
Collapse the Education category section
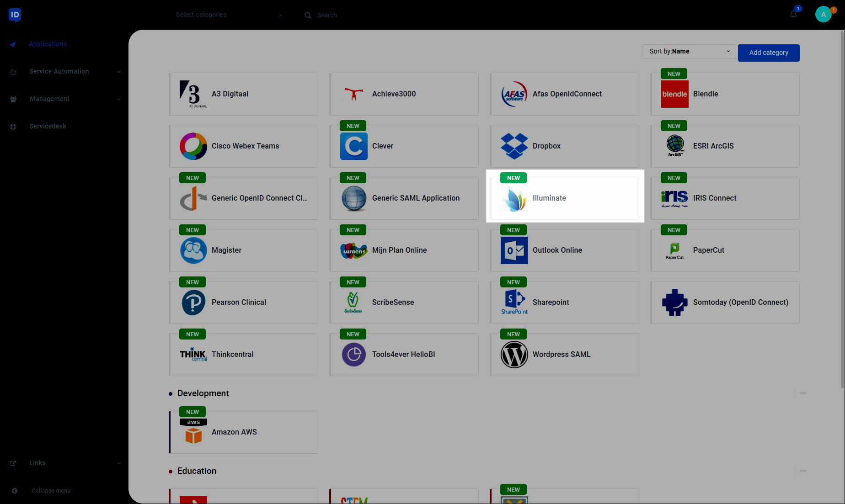pyautogui.click(x=803, y=471)
